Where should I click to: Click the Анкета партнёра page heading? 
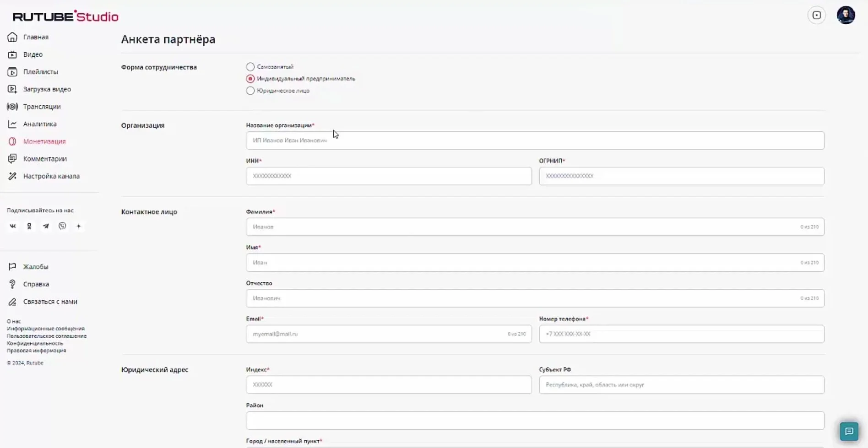coord(168,39)
